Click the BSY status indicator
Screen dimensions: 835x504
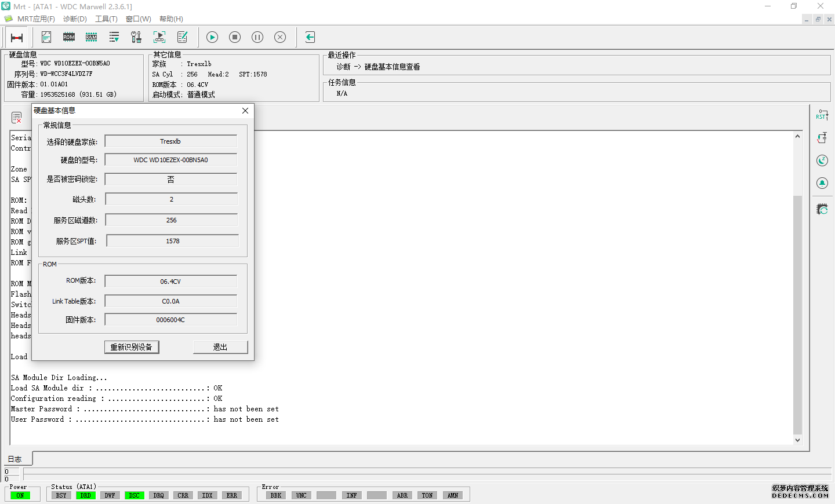point(61,495)
